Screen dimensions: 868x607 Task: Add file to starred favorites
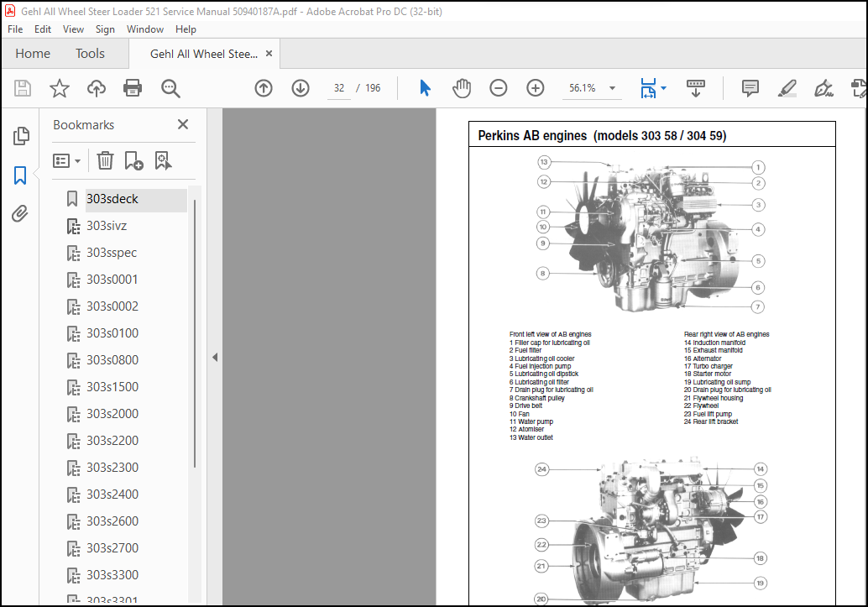point(60,88)
